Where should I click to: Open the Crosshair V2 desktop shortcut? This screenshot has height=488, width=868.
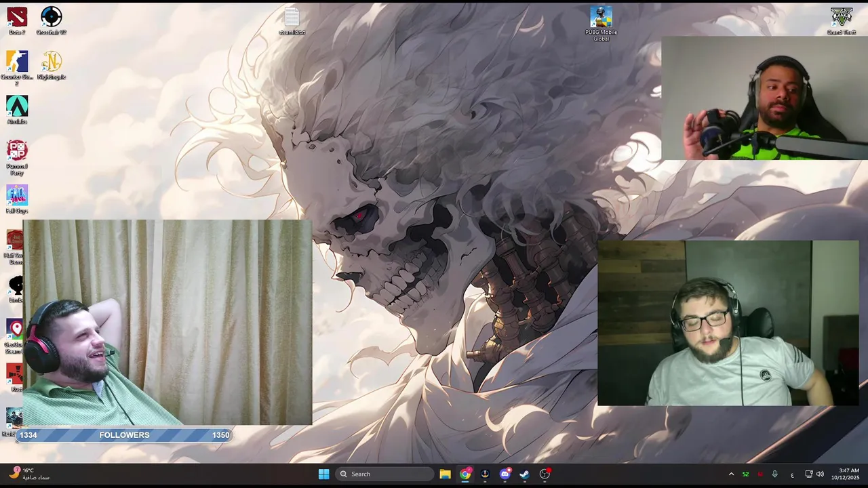[52, 20]
